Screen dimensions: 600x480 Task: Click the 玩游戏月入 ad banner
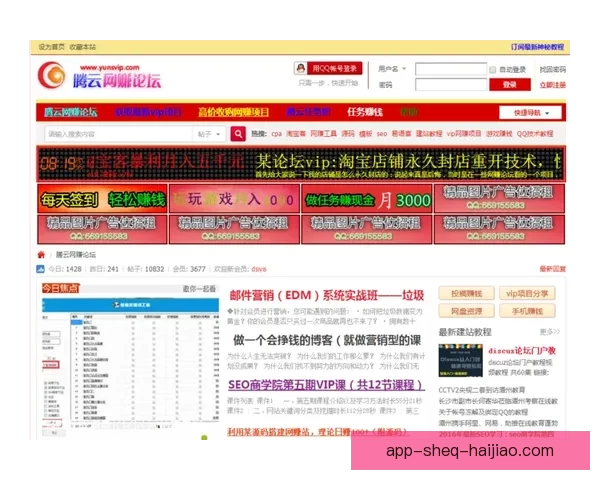(234, 199)
